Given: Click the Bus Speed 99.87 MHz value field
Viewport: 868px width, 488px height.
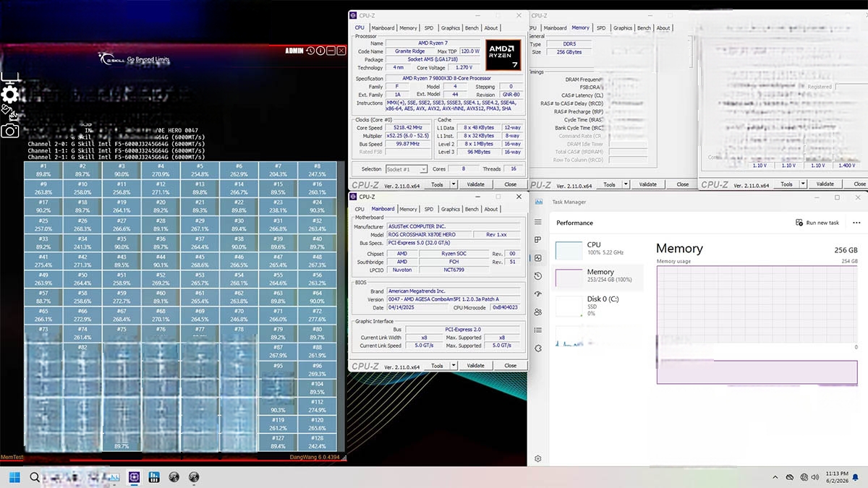Looking at the screenshot, I should [x=407, y=144].
